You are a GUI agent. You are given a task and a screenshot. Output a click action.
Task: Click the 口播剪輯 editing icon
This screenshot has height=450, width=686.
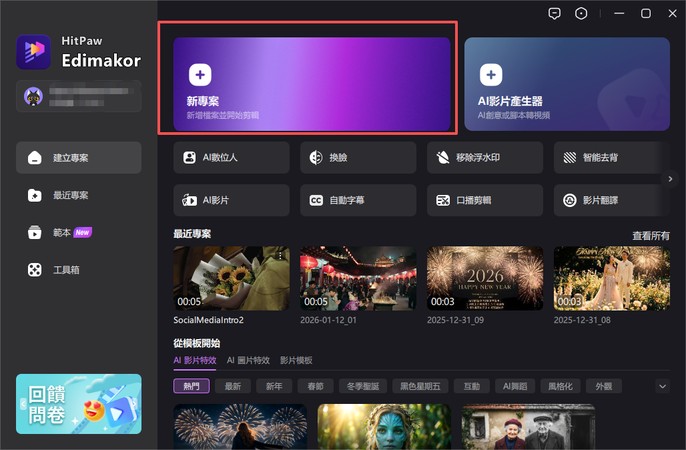click(443, 200)
